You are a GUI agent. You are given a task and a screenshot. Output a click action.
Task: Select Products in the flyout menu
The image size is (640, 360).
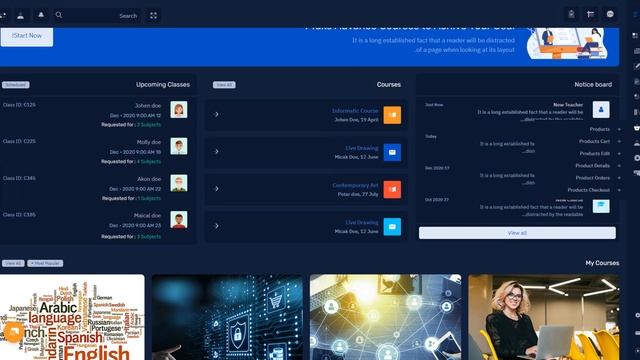600,129
